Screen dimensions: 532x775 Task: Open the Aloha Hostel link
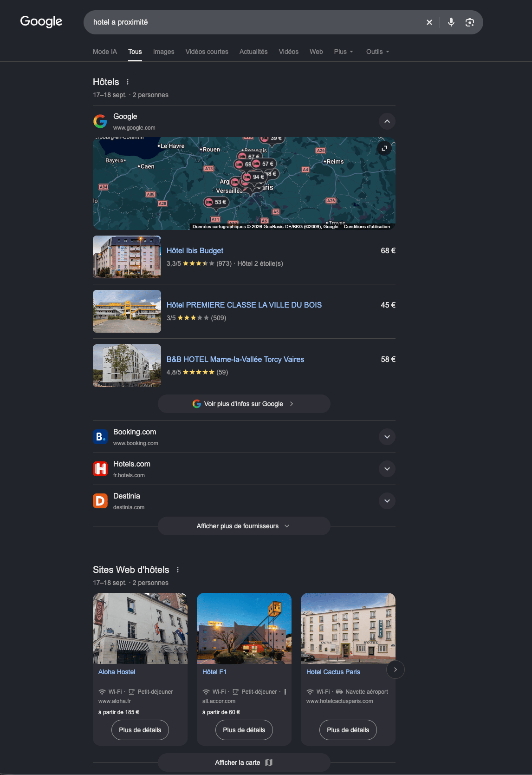point(117,672)
